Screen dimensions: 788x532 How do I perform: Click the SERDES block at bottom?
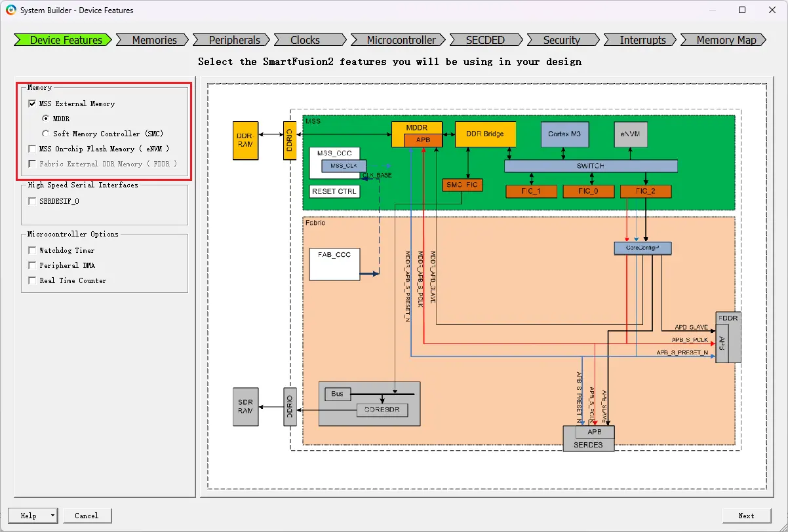pos(589,444)
